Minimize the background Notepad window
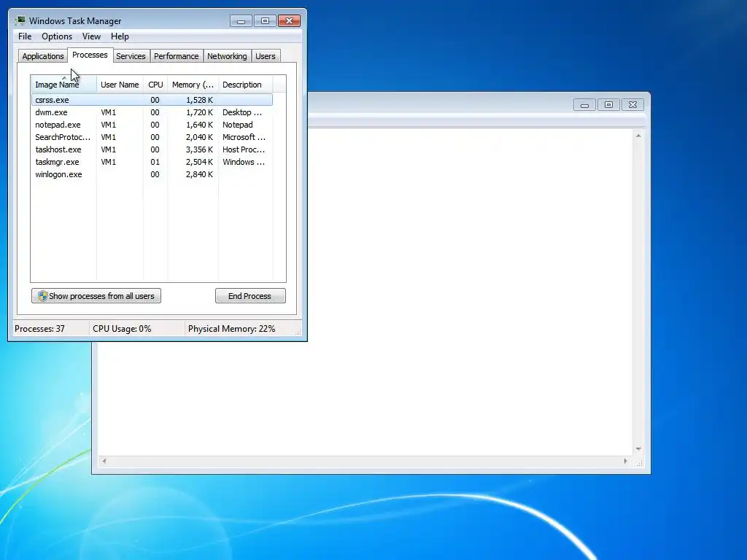Screen dimensions: 747x560 coord(584,105)
